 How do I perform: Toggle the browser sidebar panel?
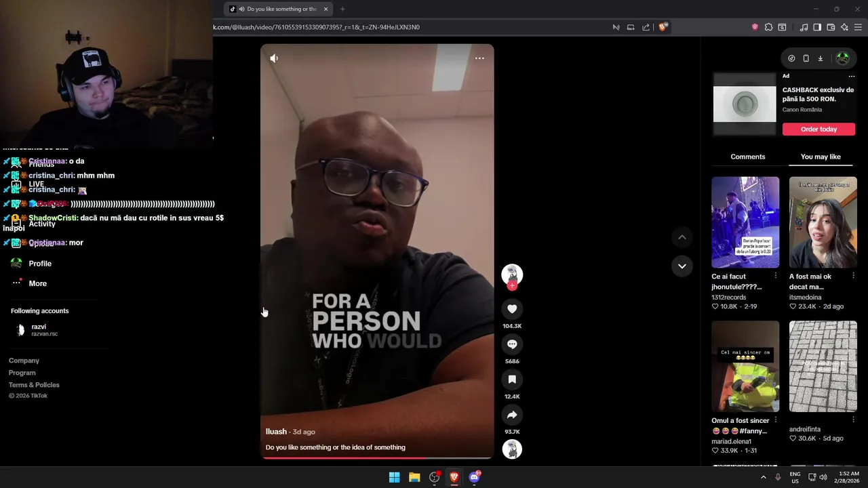tap(817, 27)
